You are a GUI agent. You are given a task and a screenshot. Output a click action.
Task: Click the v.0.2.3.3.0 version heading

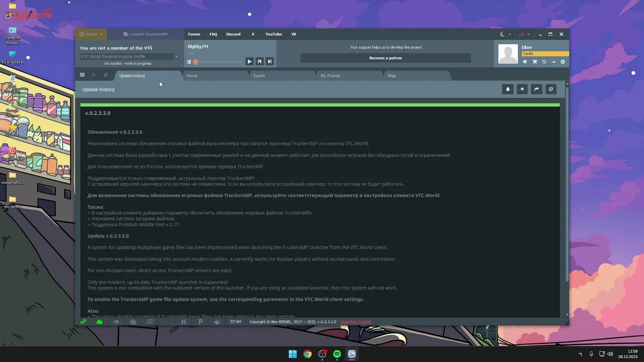98,113
